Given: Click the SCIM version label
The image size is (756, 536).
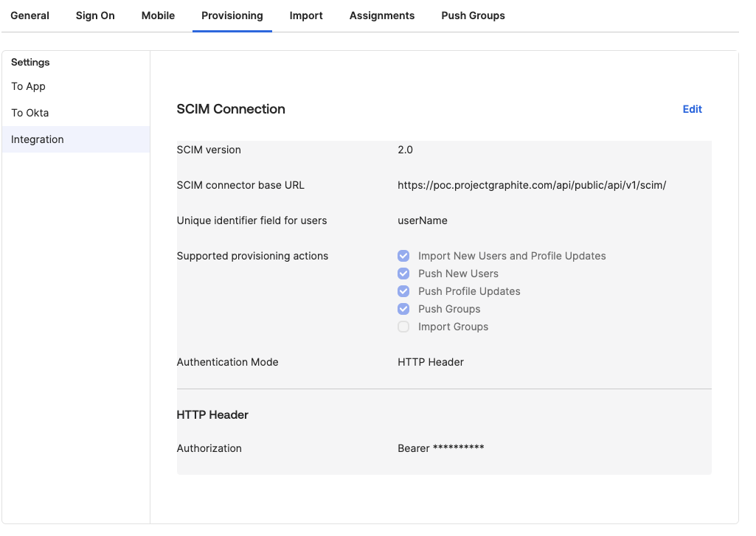Looking at the screenshot, I should pos(209,150).
